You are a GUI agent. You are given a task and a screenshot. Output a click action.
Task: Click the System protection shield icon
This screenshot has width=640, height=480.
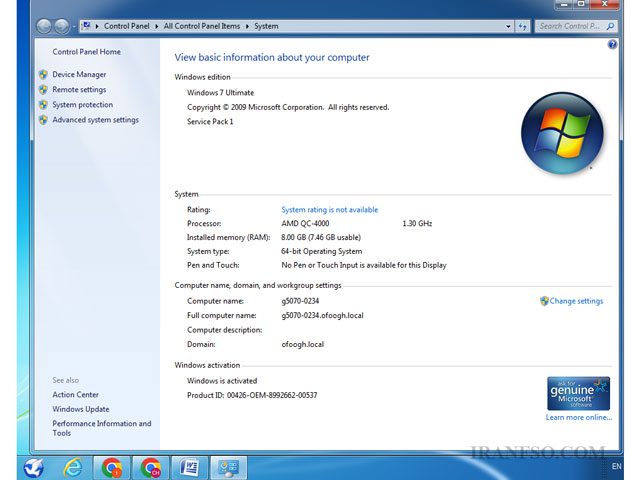pyautogui.click(x=43, y=105)
